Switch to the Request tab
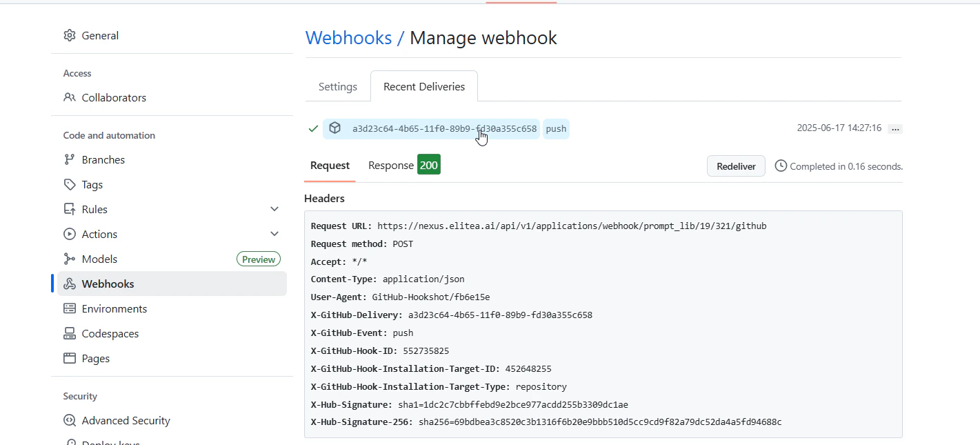 pyautogui.click(x=330, y=165)
